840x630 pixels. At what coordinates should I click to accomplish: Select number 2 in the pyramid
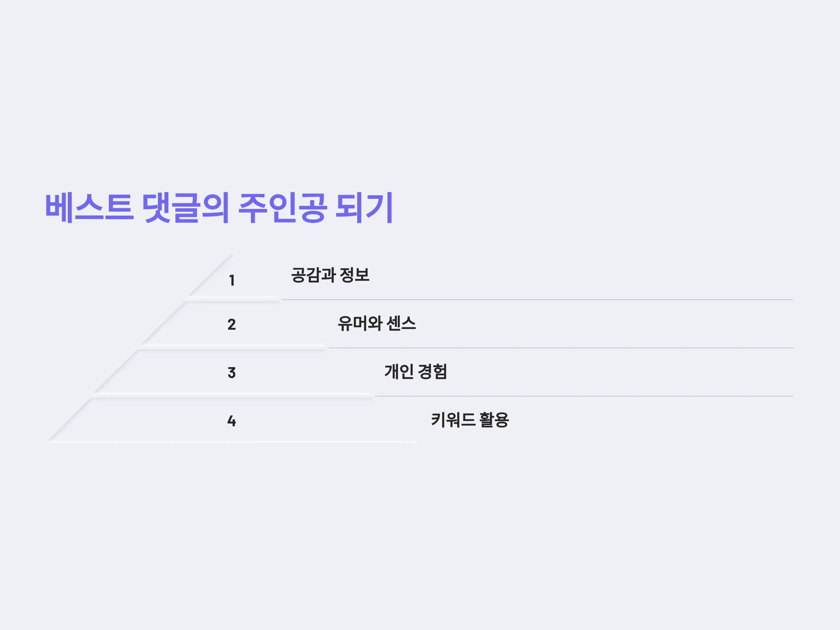pos(232,324)
